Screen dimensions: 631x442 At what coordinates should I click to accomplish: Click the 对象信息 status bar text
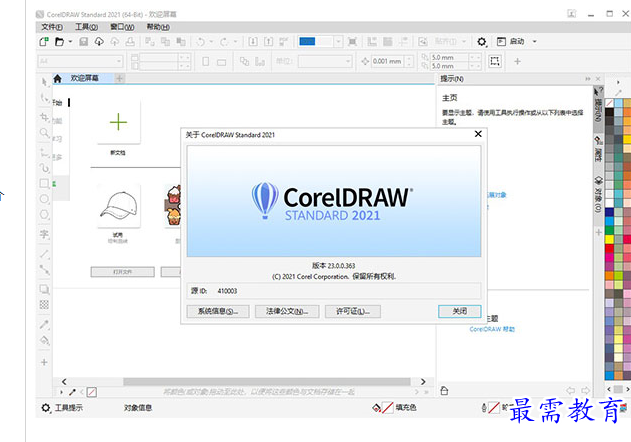click(x=138, y=408)
